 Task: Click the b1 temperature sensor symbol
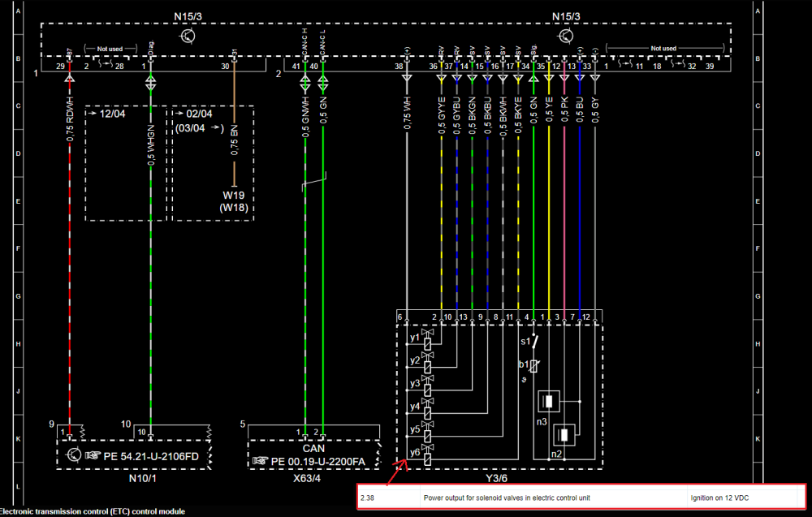pyautogui.click(x=534, y=366)
